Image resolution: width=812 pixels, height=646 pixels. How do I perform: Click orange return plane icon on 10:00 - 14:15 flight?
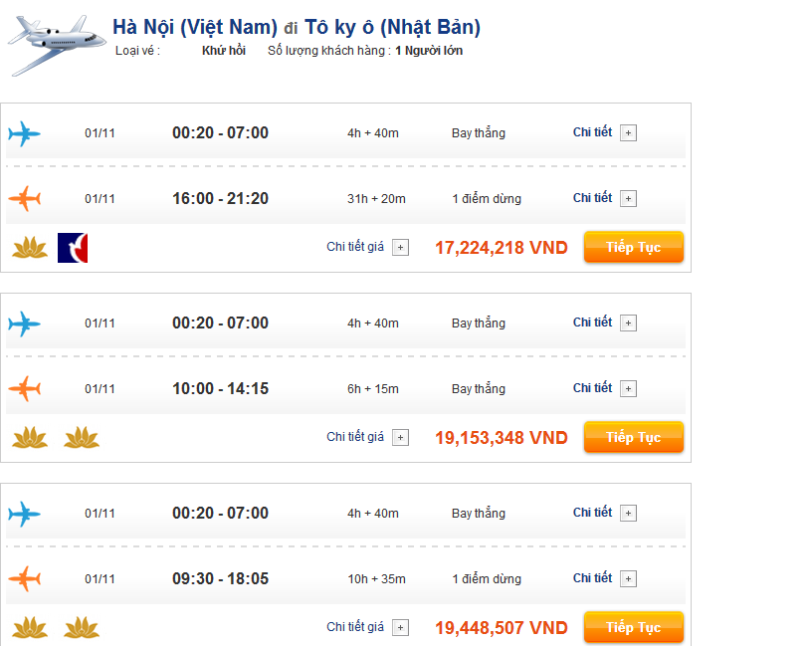pyautogui.click(x=24, y=389)
